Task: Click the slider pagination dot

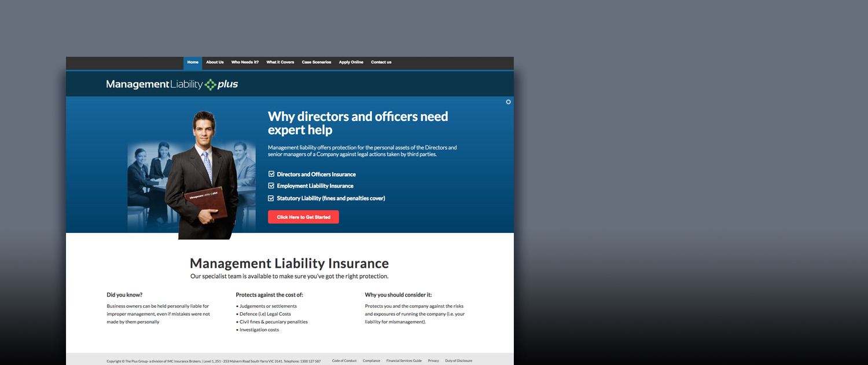Action: tap(509, 102)
